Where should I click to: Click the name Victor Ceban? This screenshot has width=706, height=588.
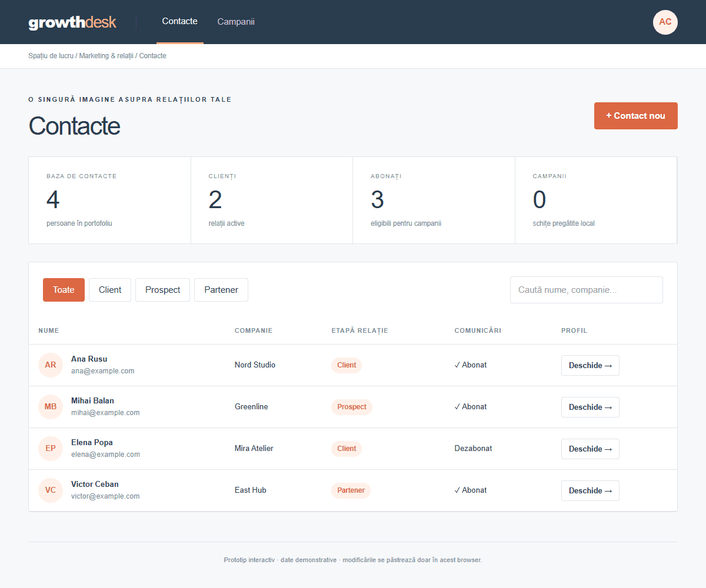[x=95, y=484]
